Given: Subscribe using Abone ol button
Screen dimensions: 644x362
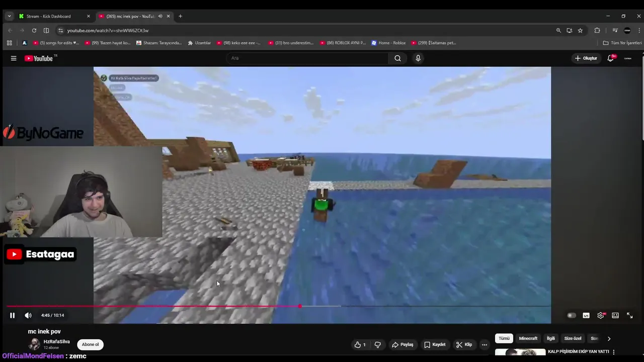Looking at the screenshot, I should (91, 344).
